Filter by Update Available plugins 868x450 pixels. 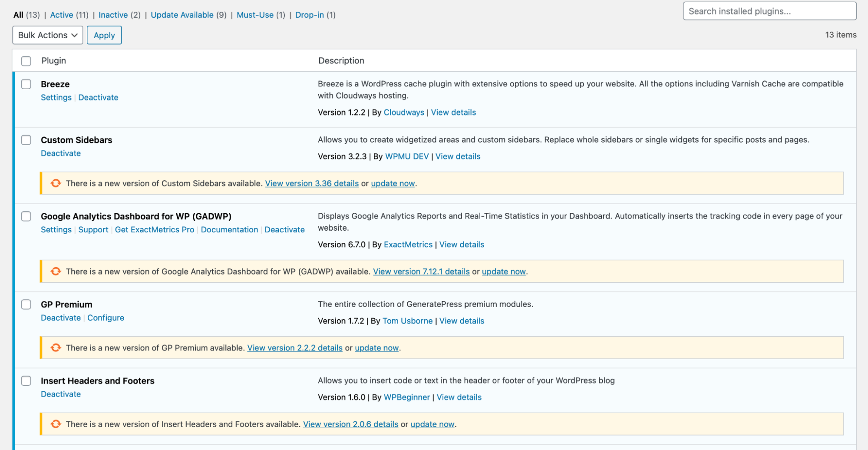point(182,15)
